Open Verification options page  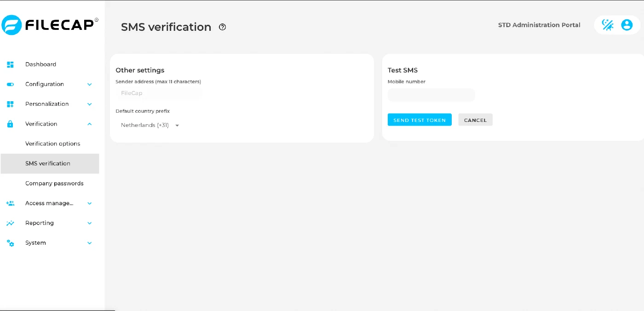[50, 144]
